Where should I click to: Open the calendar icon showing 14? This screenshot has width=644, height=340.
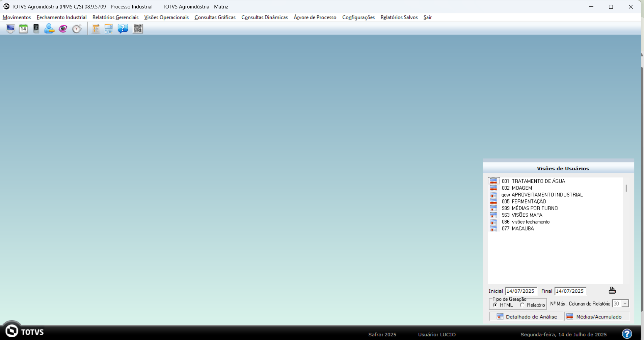pyautogui.click(x=23, y=29)
